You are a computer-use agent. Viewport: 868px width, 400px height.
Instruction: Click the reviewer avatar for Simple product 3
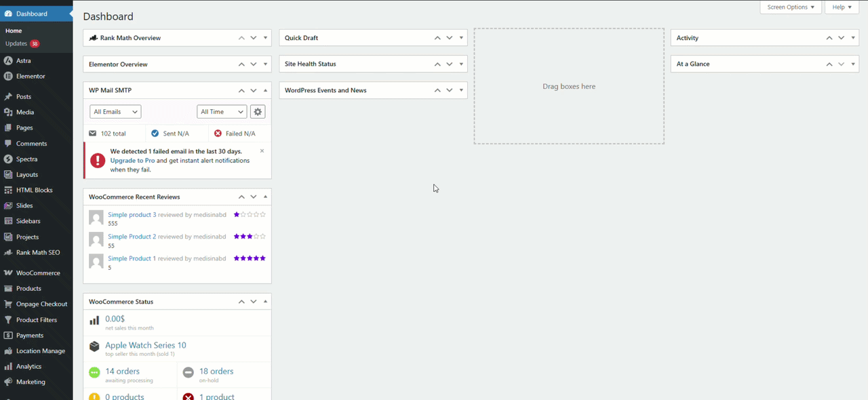pyautogui.click(x=96, y=218)
